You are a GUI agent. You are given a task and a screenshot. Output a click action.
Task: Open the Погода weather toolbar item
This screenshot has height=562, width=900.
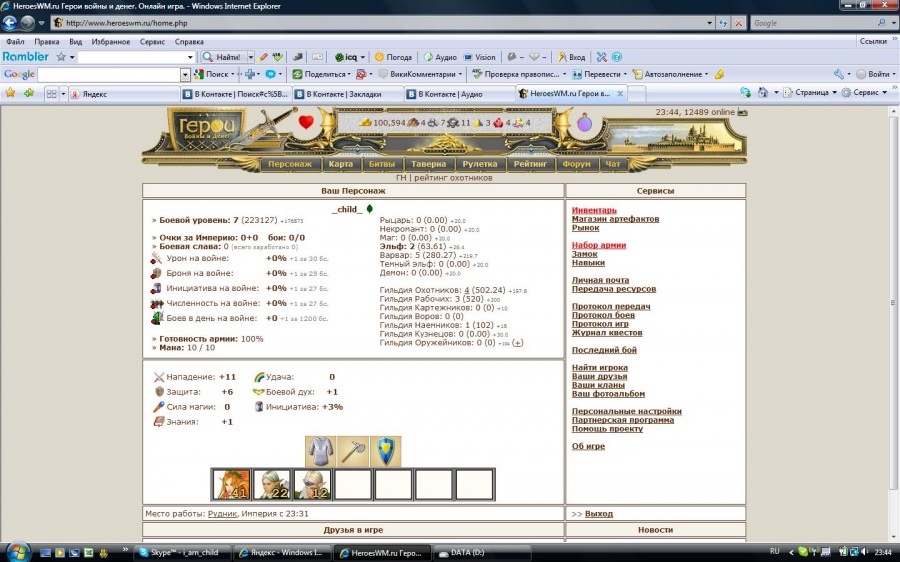(393, 57)
